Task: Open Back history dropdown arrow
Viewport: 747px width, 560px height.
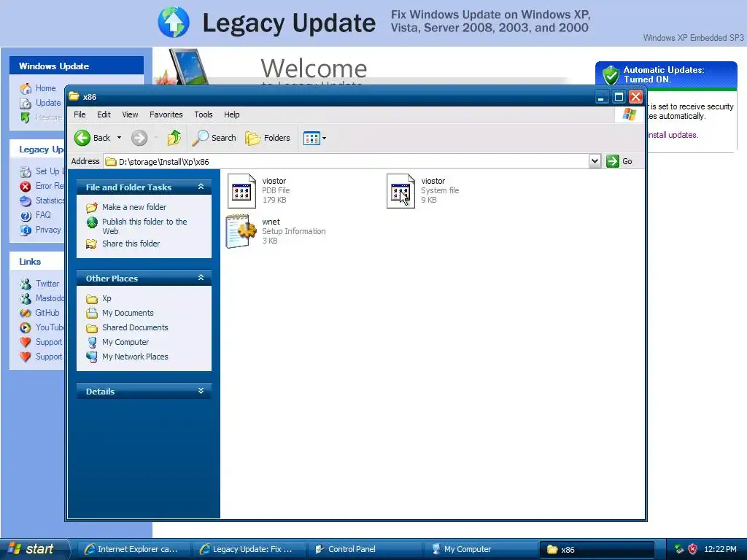Action: click(119, 138)
